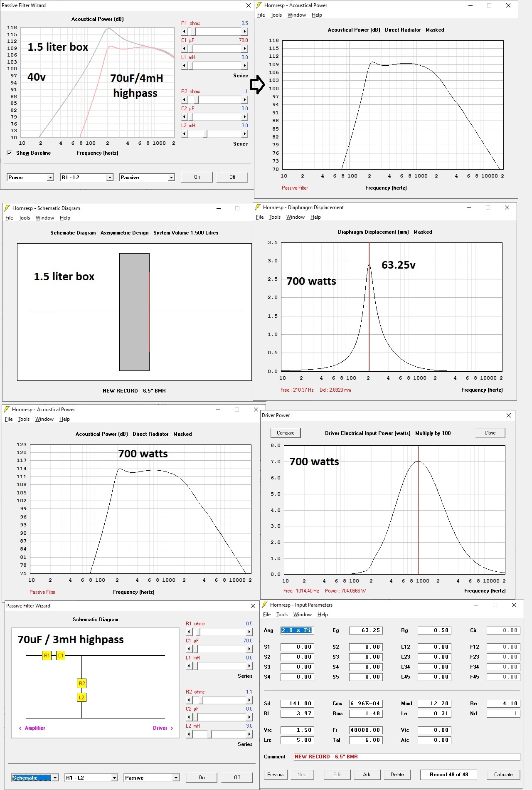The height and width of the screenshot is (790, 532).
Task: Click the L2 mH slider thumb in bottom wizard
Action: (x=210, y=734)
